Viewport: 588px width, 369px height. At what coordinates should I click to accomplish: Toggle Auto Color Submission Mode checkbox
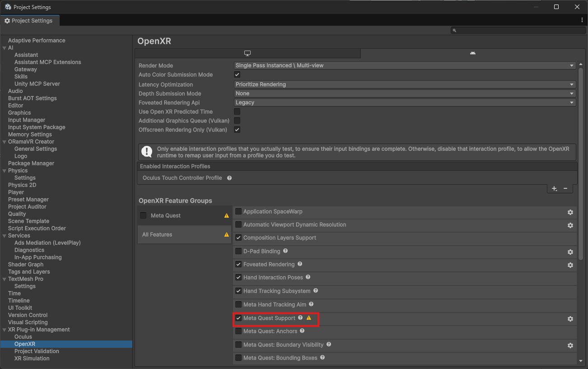coord(237,75)
